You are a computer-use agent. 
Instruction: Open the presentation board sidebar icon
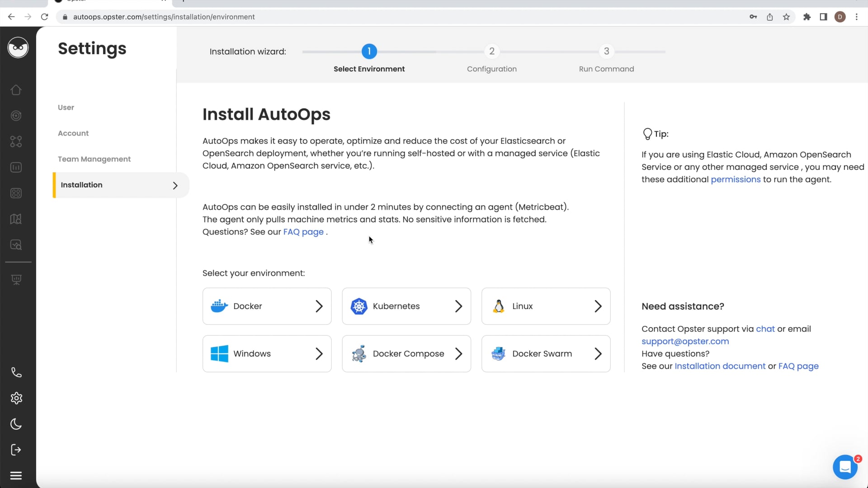16,280
